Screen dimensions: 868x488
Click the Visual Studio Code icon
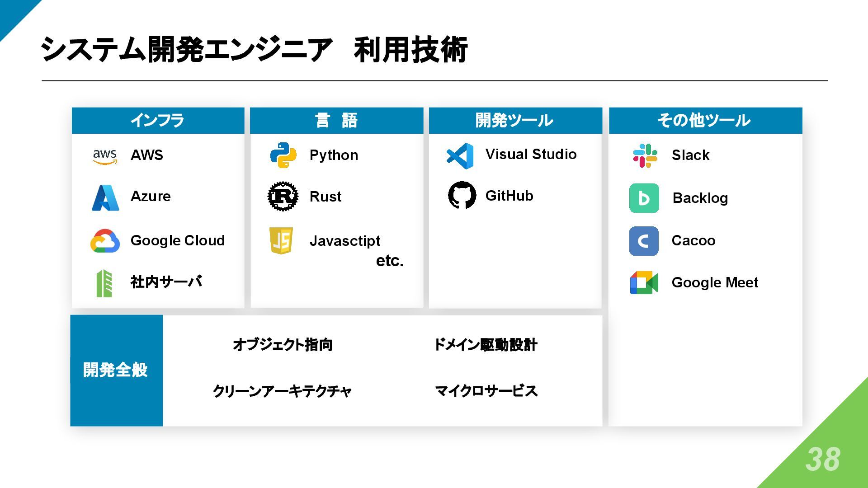(x=460, y=156)
